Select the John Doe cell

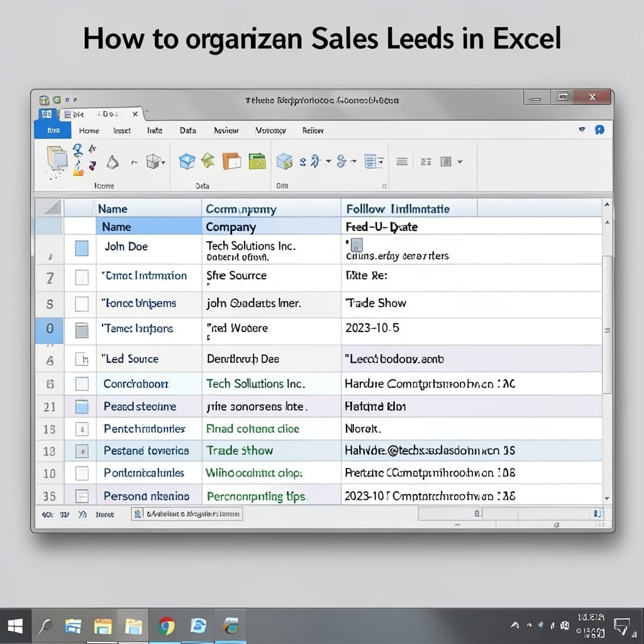[148, 249]
